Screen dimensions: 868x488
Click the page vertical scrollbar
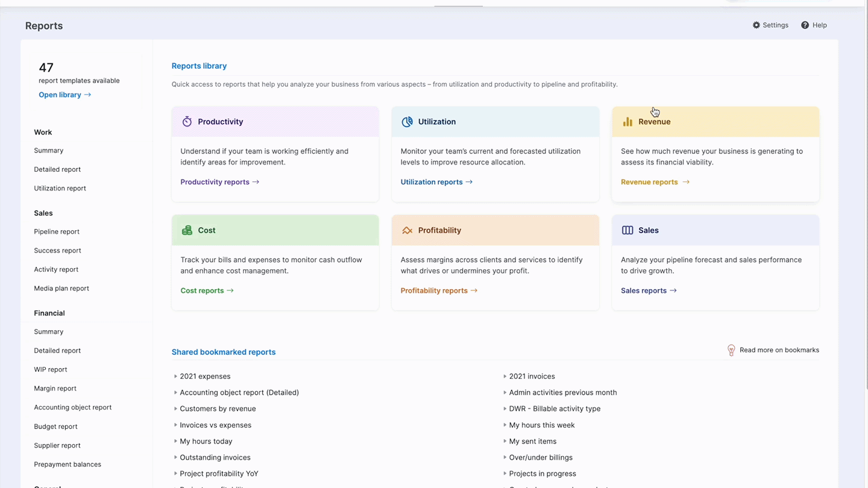pos(866,199)
